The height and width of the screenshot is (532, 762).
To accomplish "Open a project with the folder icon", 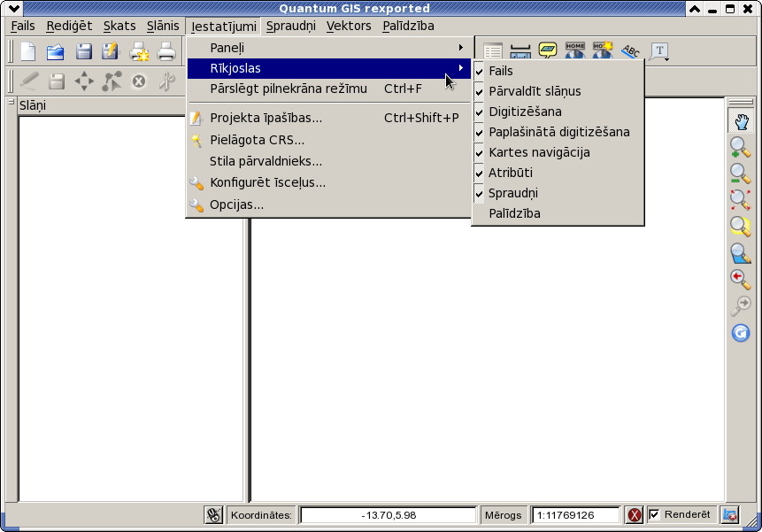I will coord(56,51).
